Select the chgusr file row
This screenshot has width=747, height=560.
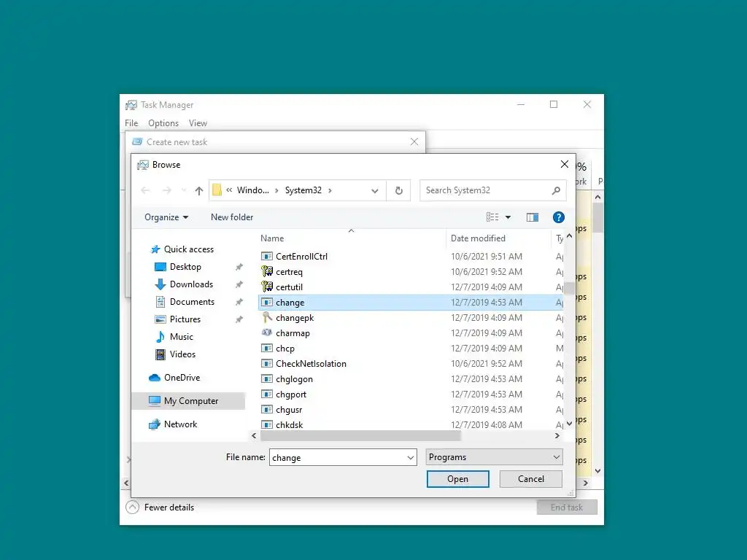tap(411, 410)
